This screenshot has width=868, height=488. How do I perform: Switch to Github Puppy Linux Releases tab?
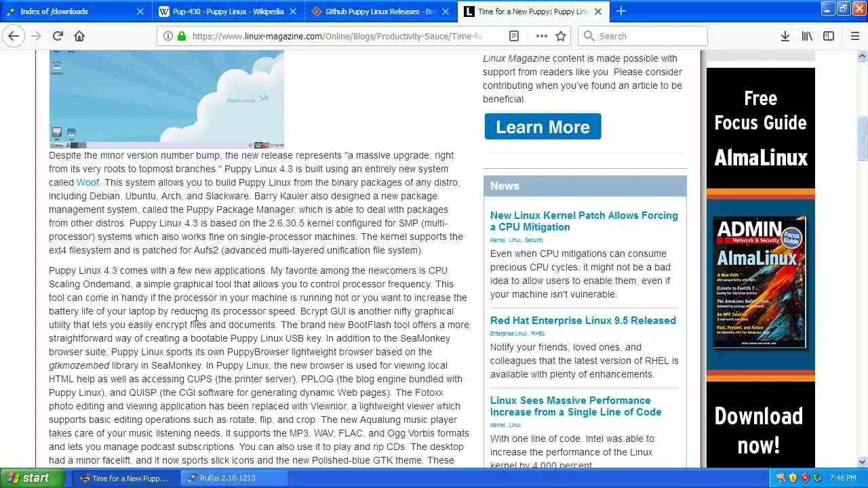point(382,12)
